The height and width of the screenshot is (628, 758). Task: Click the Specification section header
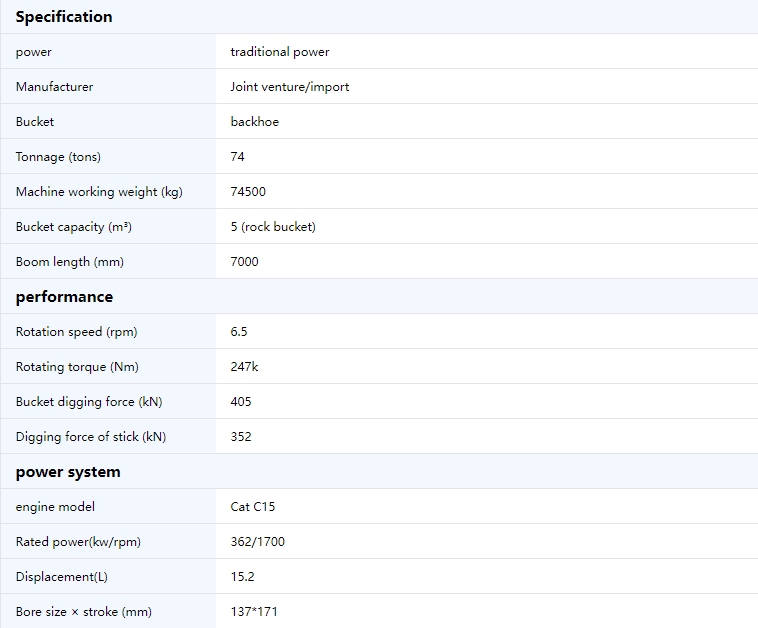click(64, 17)
